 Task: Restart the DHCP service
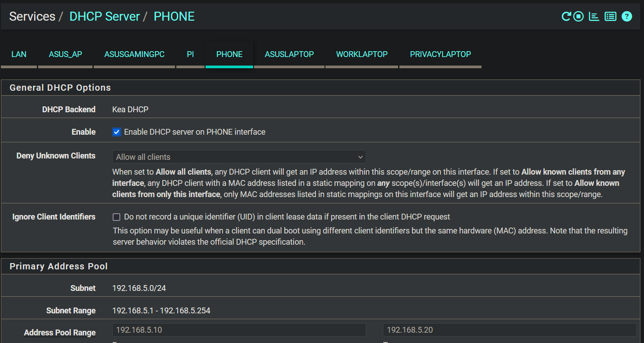click(x=566, y=17)
